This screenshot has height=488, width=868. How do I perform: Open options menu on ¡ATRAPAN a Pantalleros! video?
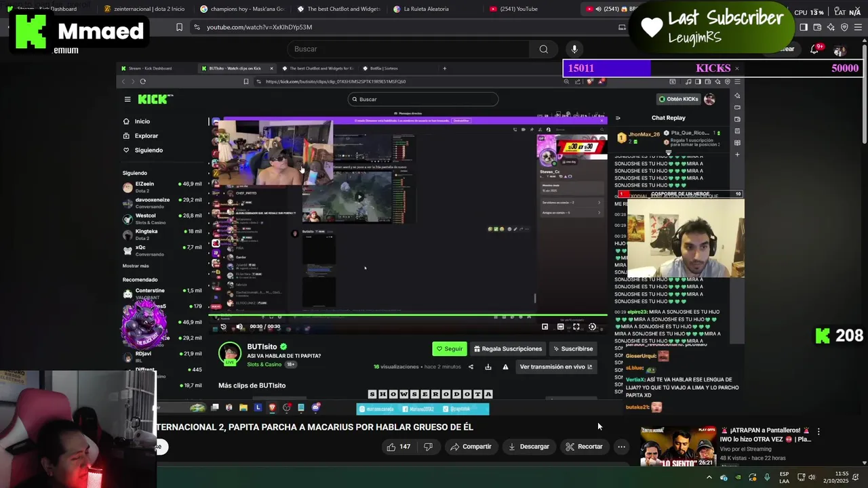click(x=818, y=432)
